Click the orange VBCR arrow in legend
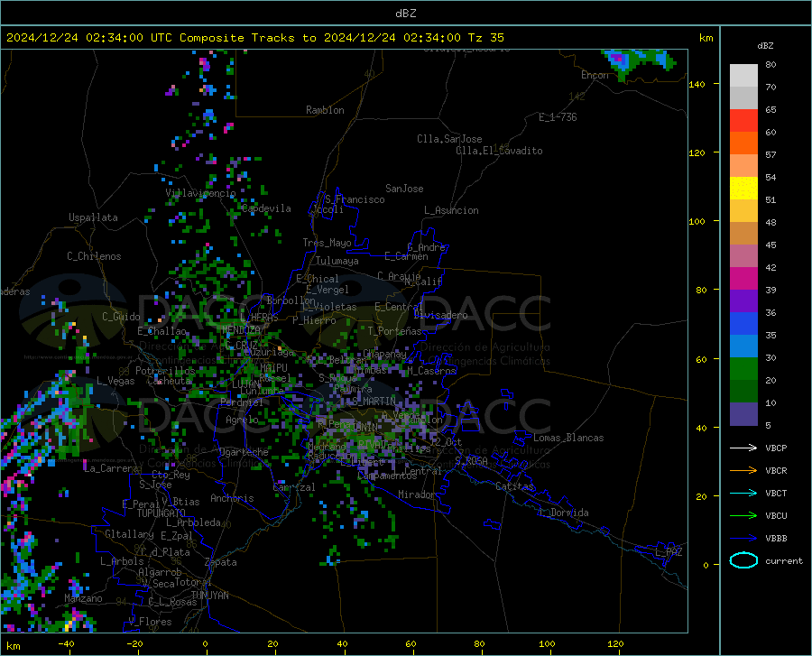This screenshot has height=656, width=812. (743, 470)
